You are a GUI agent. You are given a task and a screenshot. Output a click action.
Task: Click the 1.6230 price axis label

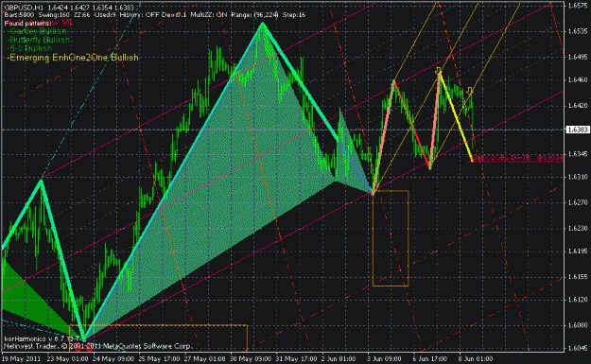(578, 228)
